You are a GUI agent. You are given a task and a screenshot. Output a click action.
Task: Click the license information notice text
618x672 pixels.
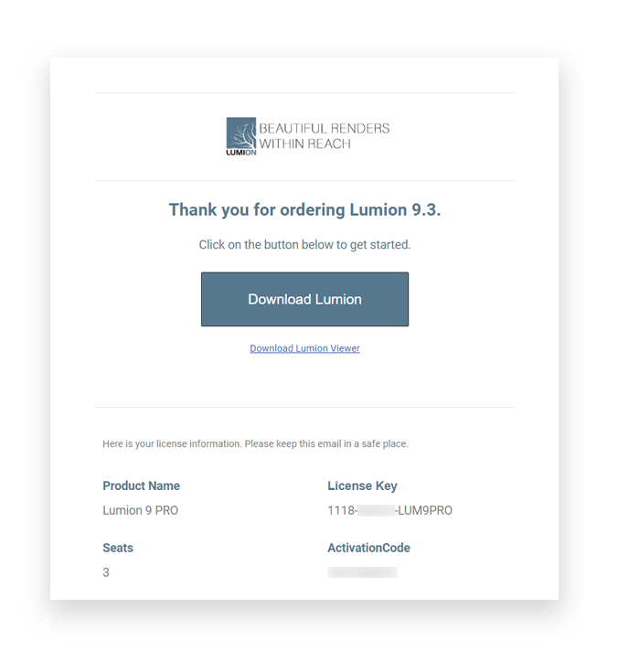[x=255, y=444]
